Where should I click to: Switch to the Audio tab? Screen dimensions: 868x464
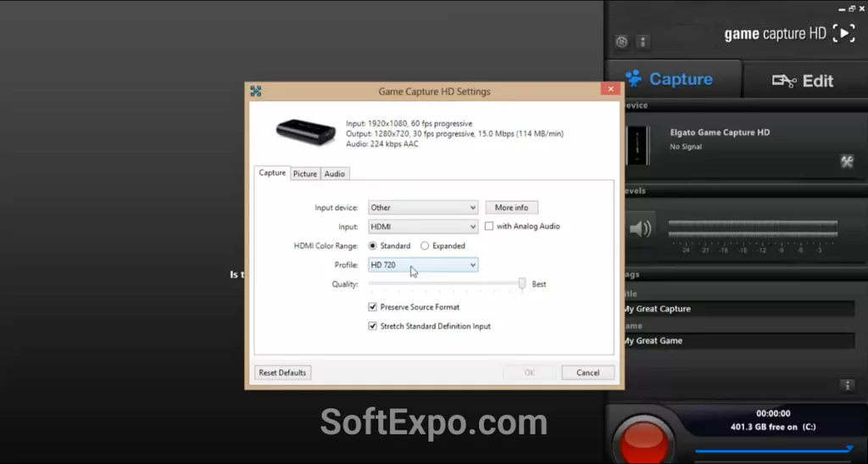pyautogui.click(x=334, y=174)
